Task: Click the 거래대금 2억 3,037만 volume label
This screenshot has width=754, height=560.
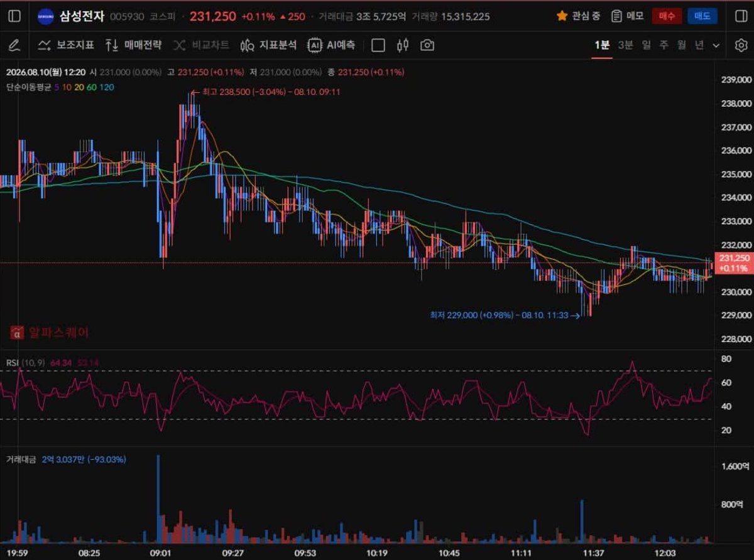Action: 66,460
